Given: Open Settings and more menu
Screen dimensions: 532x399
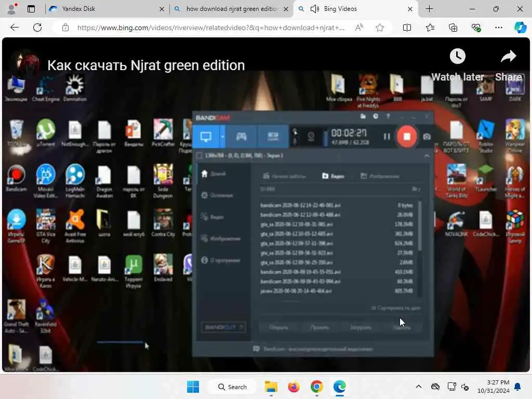Looking at the screenshot, I should point(498,28).
